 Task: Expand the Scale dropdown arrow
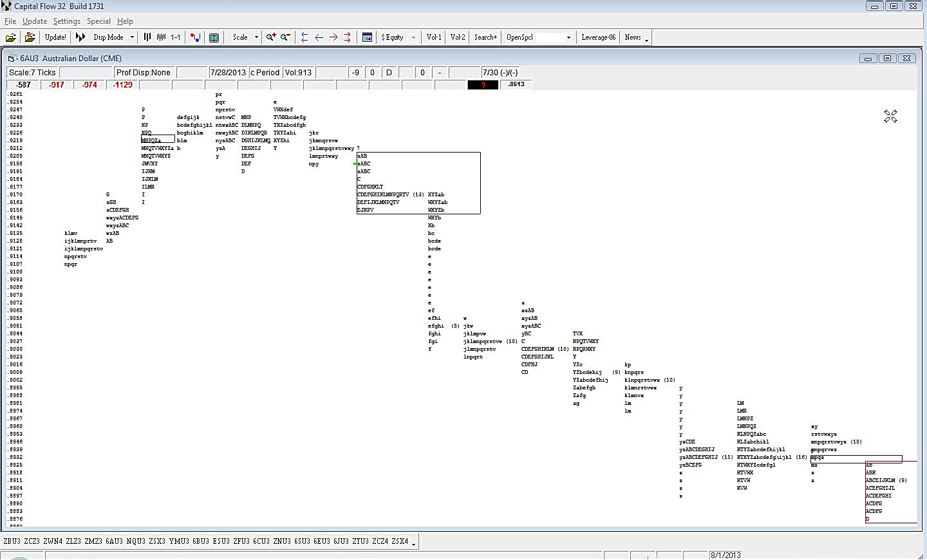(x=256, y=37)
